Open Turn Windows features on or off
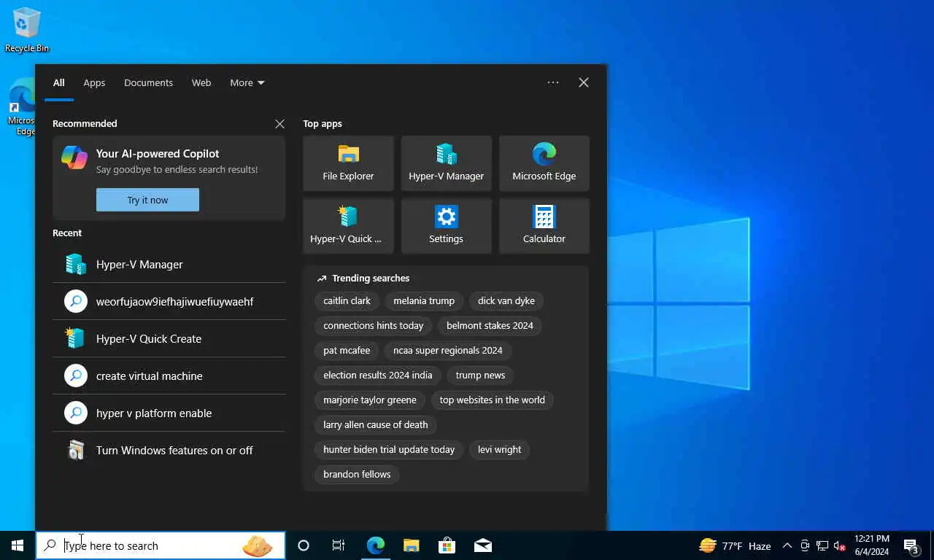 [x=169, y=450]
